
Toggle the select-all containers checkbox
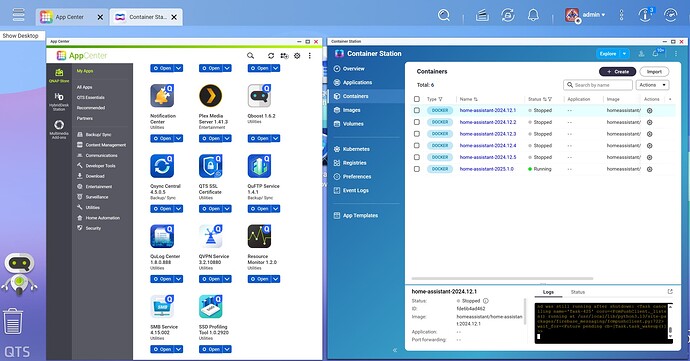tap(417, 99)
